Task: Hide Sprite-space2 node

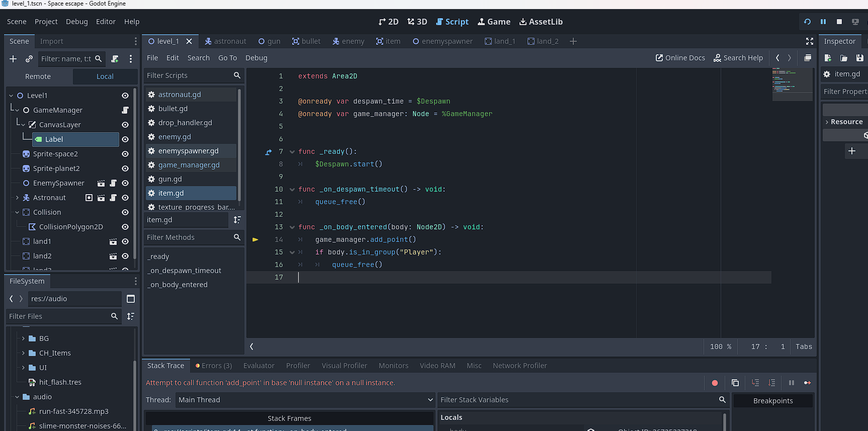Action: [x=125, y=154]
